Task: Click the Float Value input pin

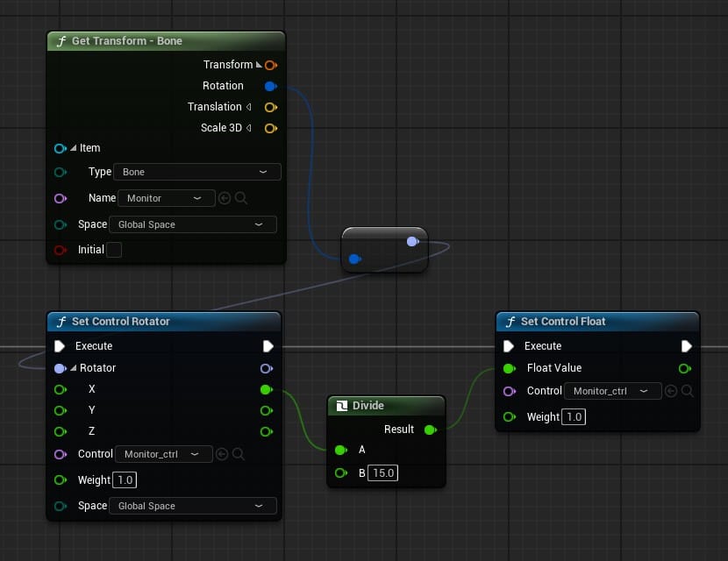Action: coord(509,368)
